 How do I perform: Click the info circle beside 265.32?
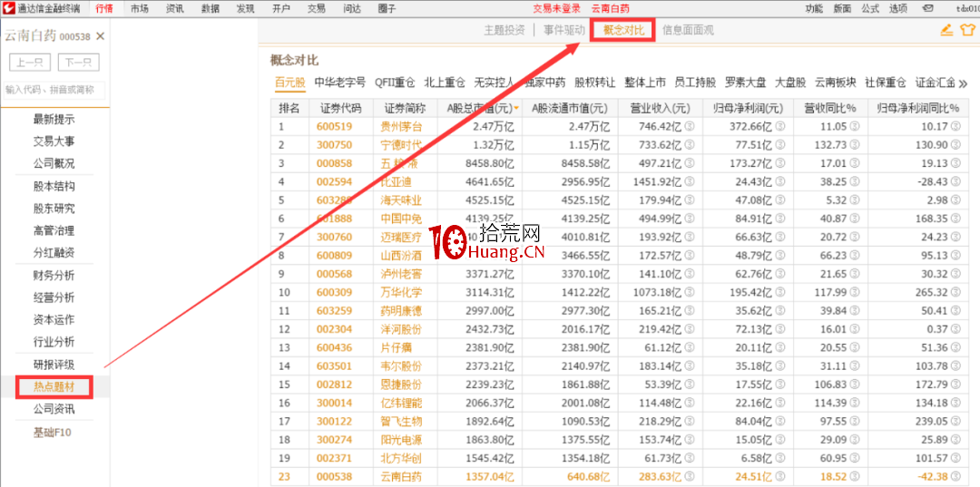coord(955,292)
